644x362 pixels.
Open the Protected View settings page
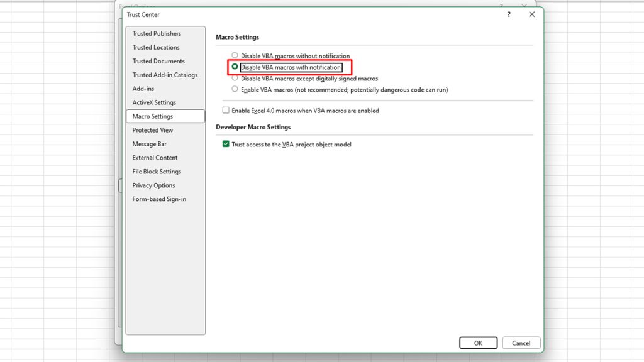pyautogui.click(x=152, y=130)
